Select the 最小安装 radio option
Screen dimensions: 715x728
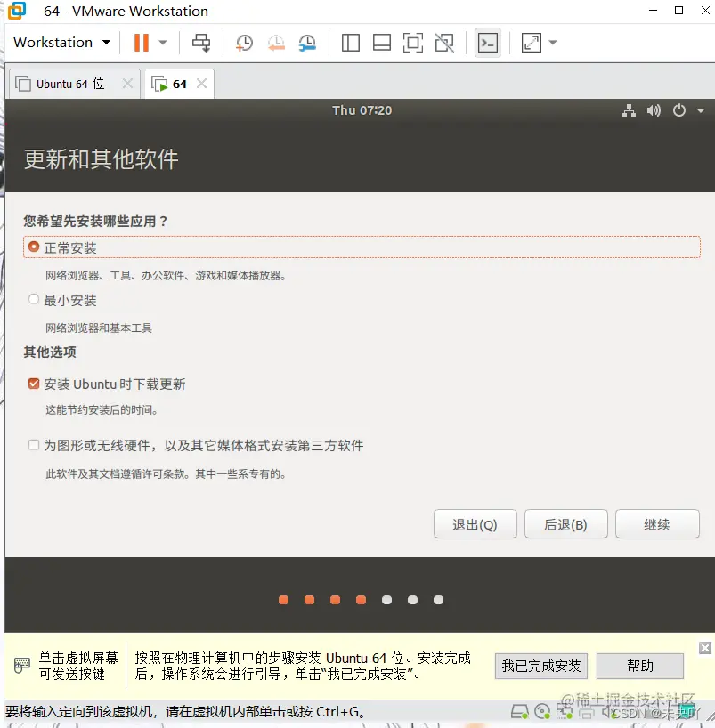point(34,299)
